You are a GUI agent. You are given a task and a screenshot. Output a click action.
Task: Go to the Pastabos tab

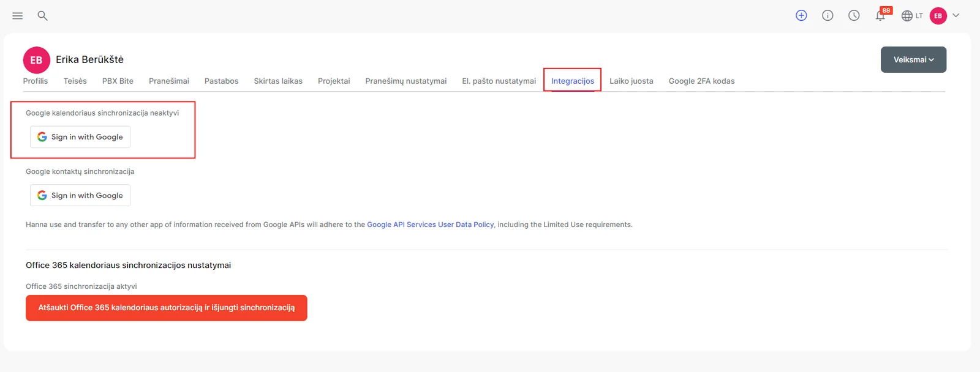pos(221,81)
